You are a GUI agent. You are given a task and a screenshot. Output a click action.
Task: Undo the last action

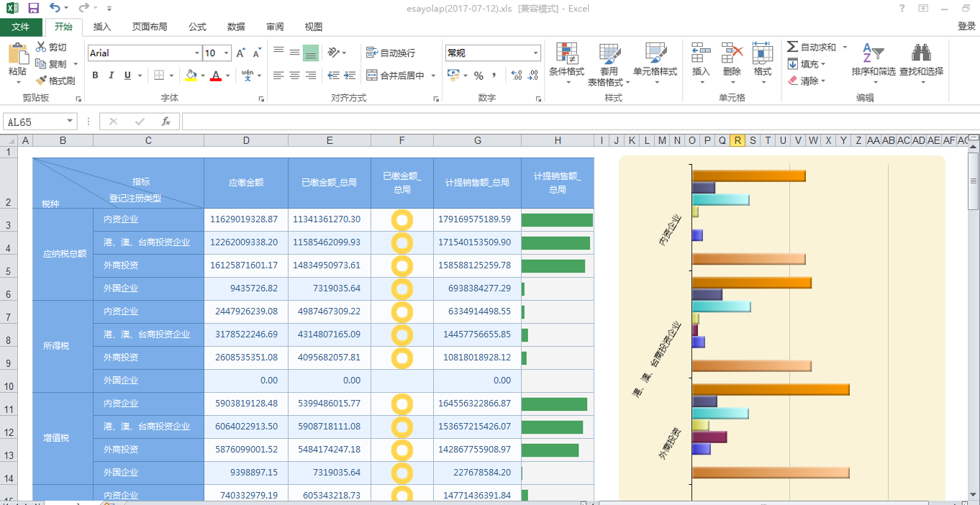(x=55, y=9)
